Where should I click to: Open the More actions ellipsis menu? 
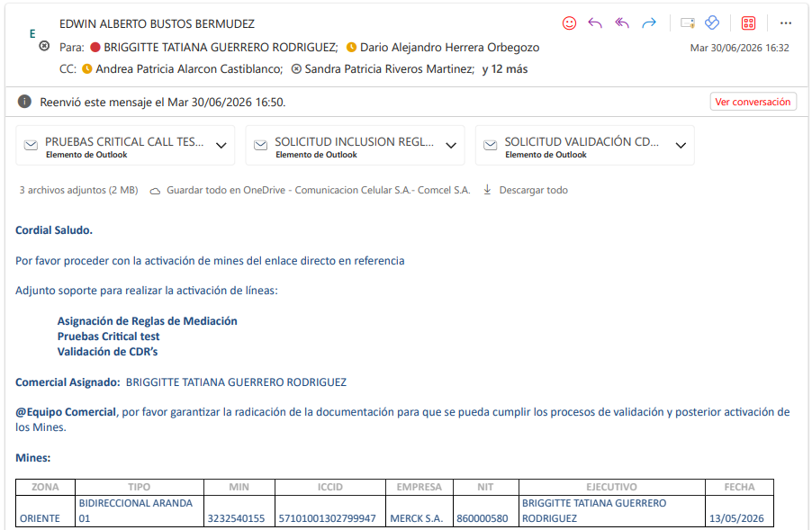click(786, 23)
